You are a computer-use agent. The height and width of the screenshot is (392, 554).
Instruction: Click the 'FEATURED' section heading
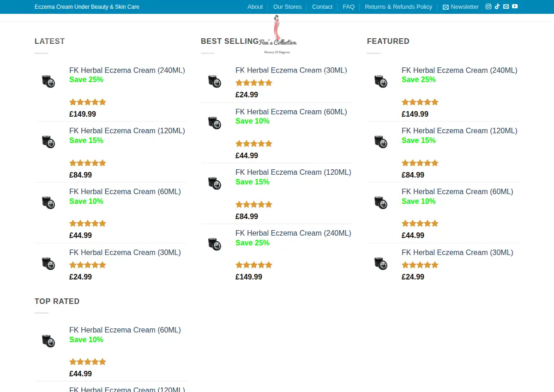(388, 42)
